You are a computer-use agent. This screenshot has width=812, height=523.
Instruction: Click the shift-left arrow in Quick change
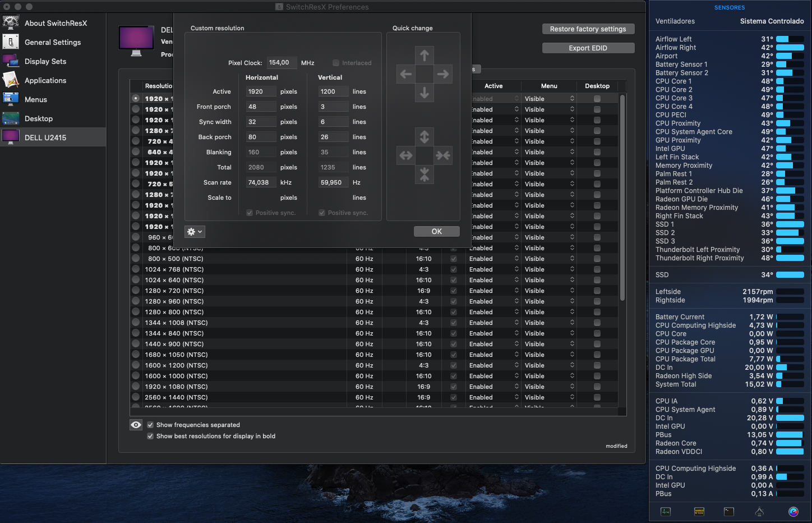(405, 74)
